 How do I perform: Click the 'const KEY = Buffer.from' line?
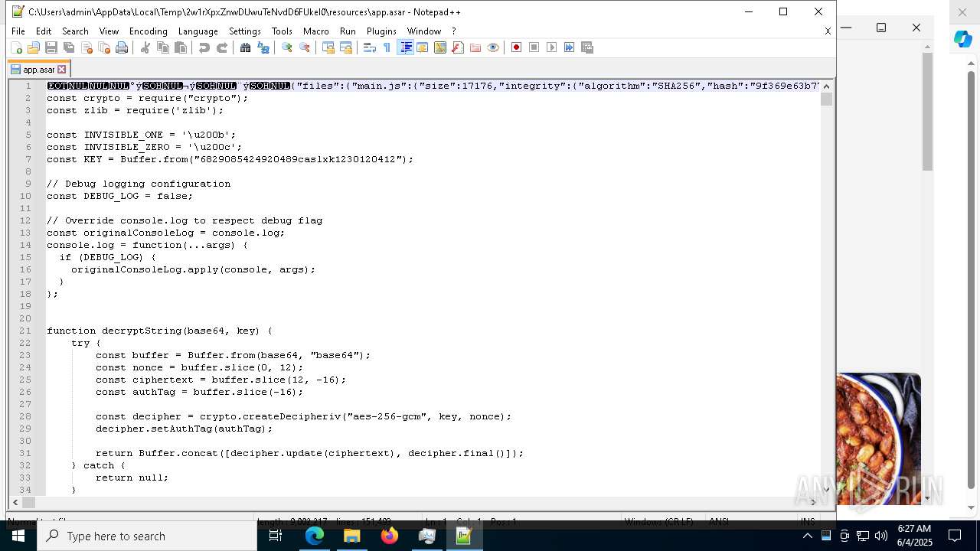pyautogui.click(x=230, y=159)
